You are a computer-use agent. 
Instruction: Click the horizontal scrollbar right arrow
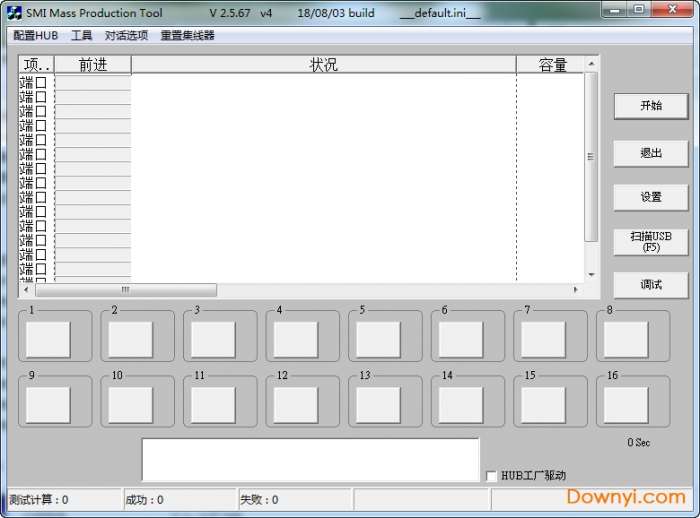(x=575, y=290)
